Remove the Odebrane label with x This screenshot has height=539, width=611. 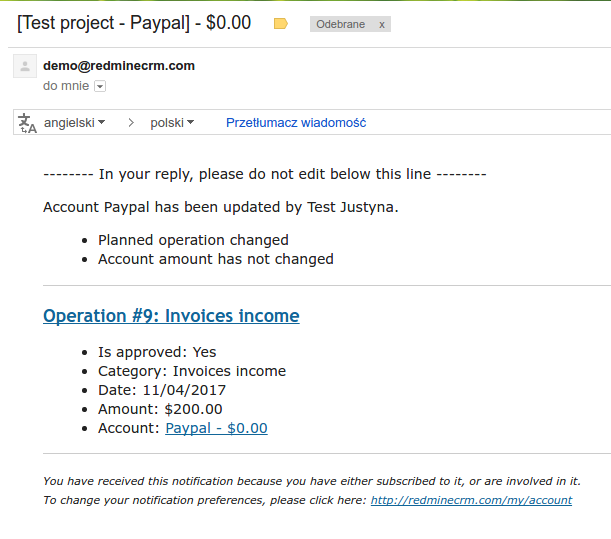[x=381, y=24]
